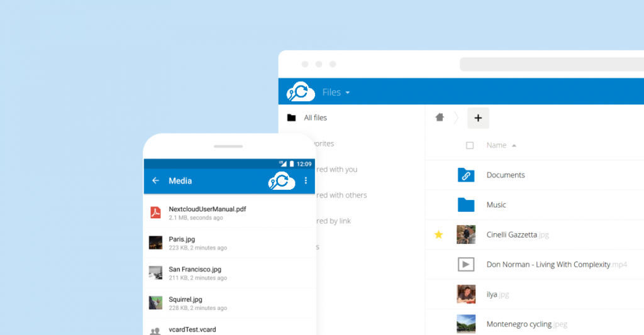Go to the home folder icon
644x335 pixels.
[440, 118]
